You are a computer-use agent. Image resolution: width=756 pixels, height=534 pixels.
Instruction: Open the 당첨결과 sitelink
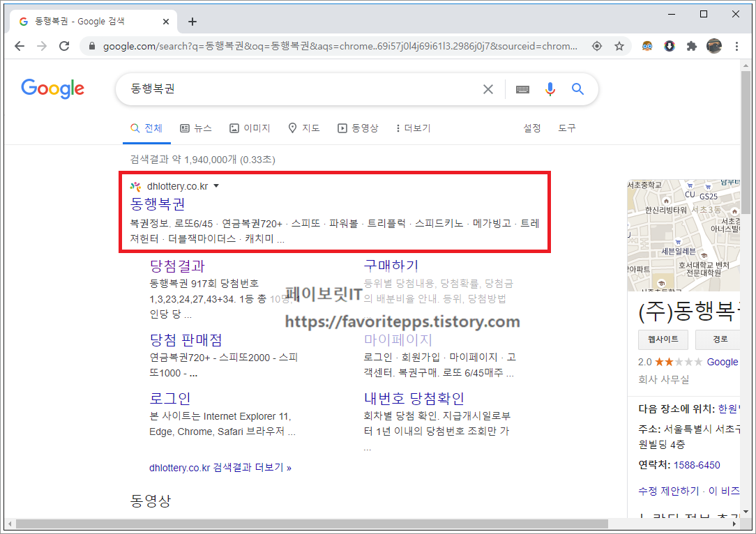click(x=177, y=266)
